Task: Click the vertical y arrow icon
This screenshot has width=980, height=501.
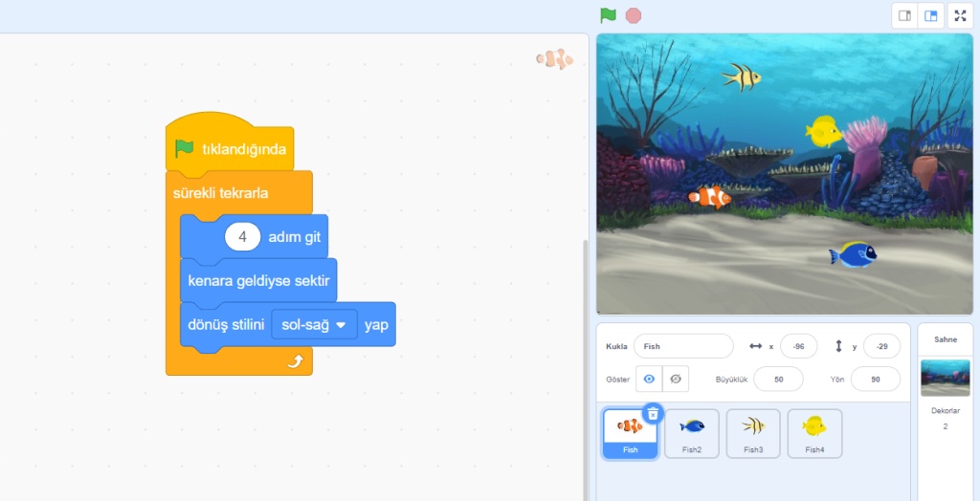Action: [x=838, y=346]
